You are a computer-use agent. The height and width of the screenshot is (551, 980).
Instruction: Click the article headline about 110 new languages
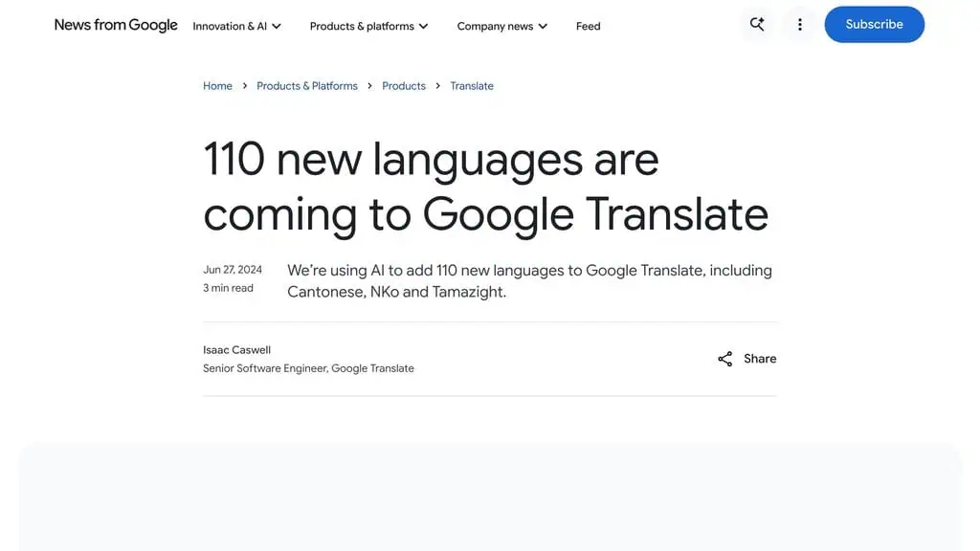pos(485,187)
